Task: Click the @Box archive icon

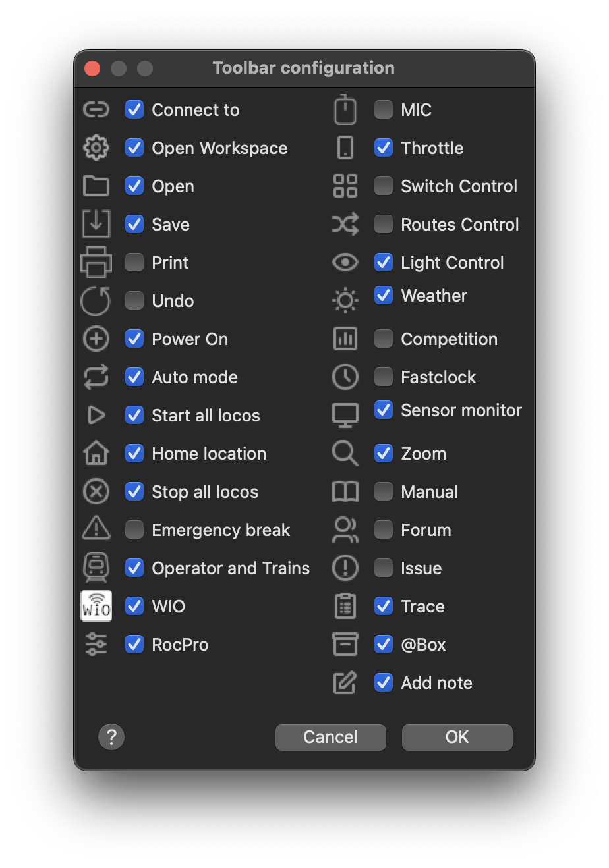Action: pyautogui.click(x=345, y=644)
